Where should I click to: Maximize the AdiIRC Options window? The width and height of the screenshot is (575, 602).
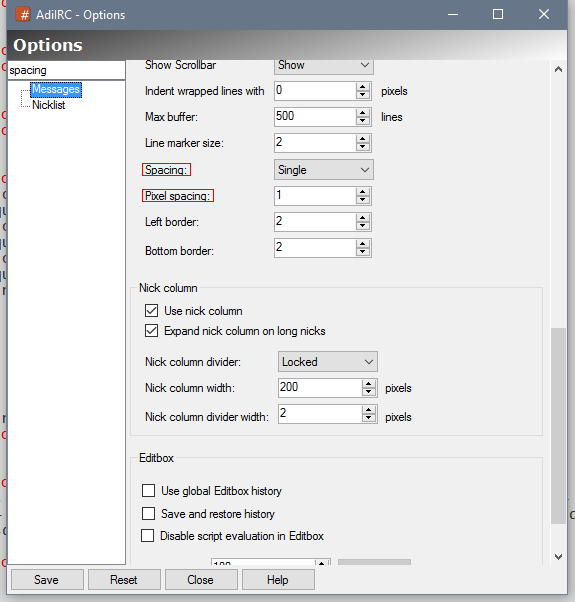(498, 15)
